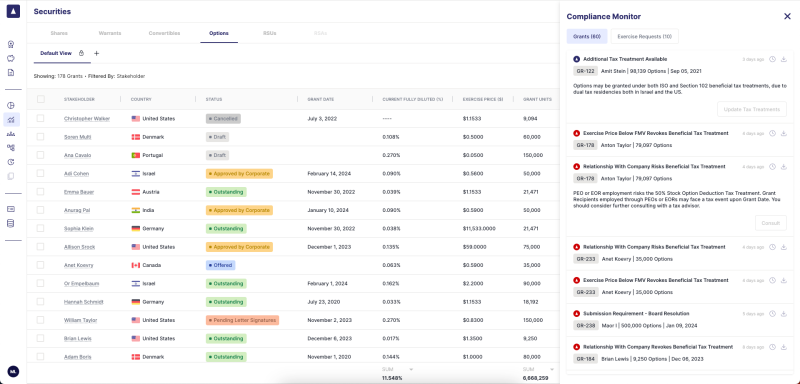The image size is (800, 384).
Task: Open the connected nodes sidebar icon
Action: [x=11, y=148]
